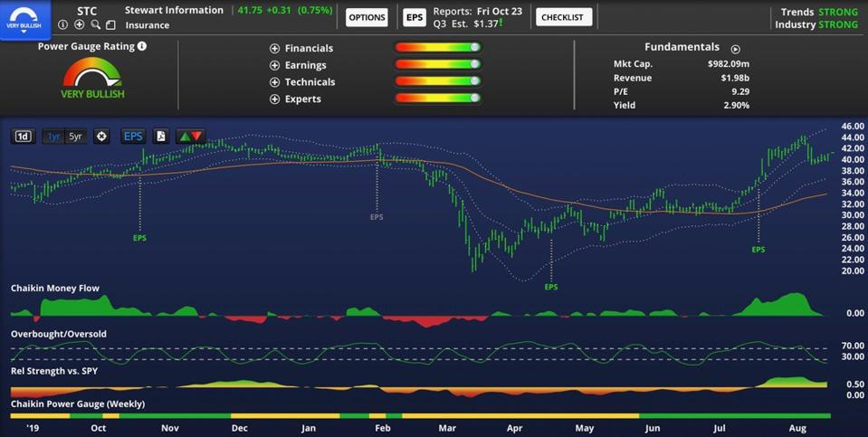Click the magnifier search icon under STC

click(x=96, y=25)
